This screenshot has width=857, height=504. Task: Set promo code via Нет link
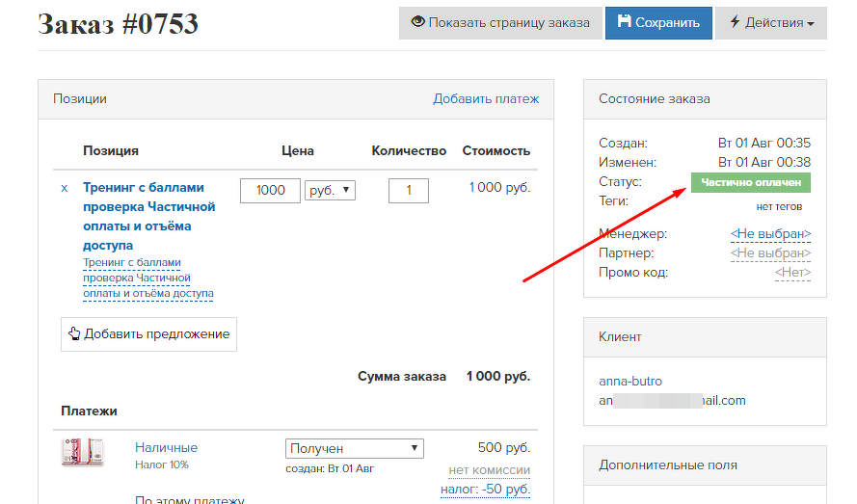[x=792, y=273]
